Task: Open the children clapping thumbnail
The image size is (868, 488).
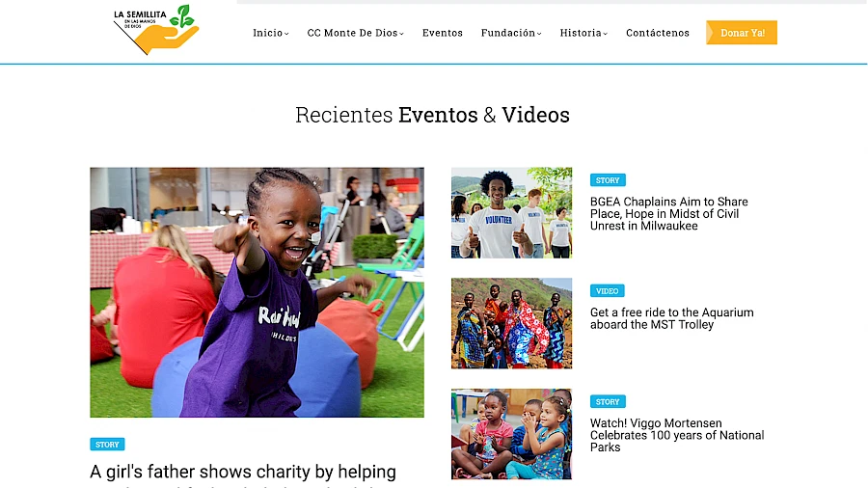Action: 511,434
